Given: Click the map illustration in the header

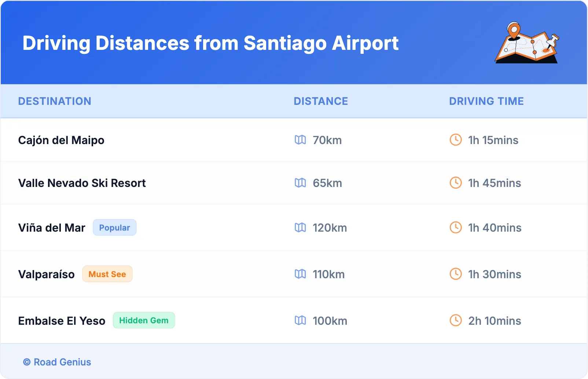Looking at the screenshot, I should [x=527, y=43].
